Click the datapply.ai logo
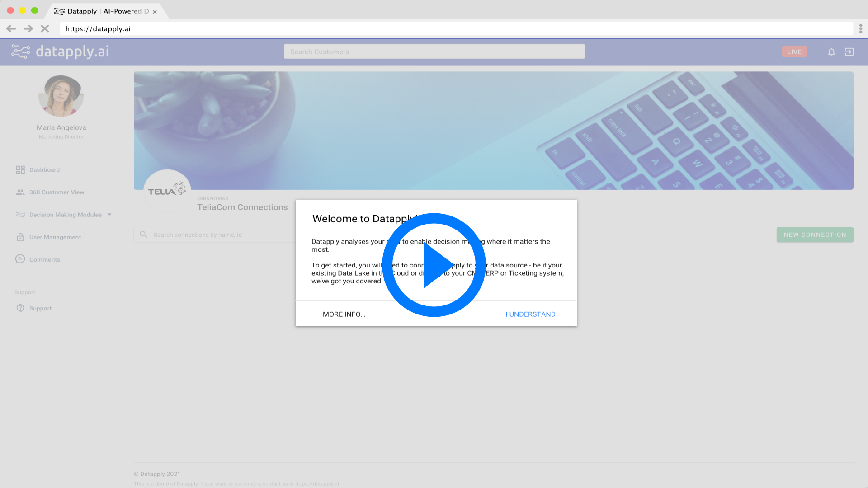Viewport: 868px width, 488px height. 60,52
